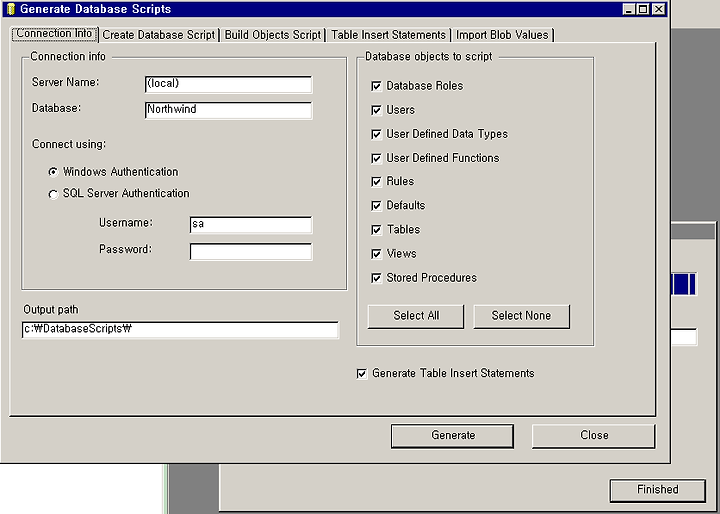The image size is (720, 514).
Task: Click the Close button at bottom
Action: pyautogui.click(x=594, y=435)
